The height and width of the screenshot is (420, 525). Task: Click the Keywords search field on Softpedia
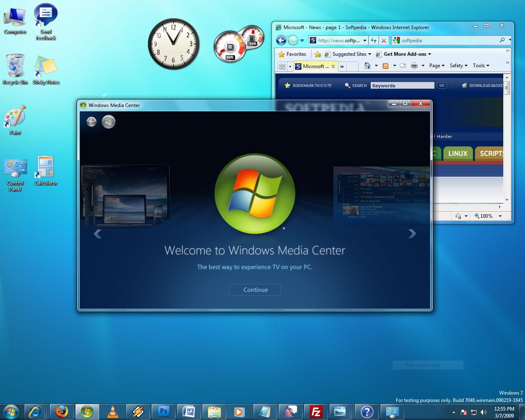pos(402,86)
